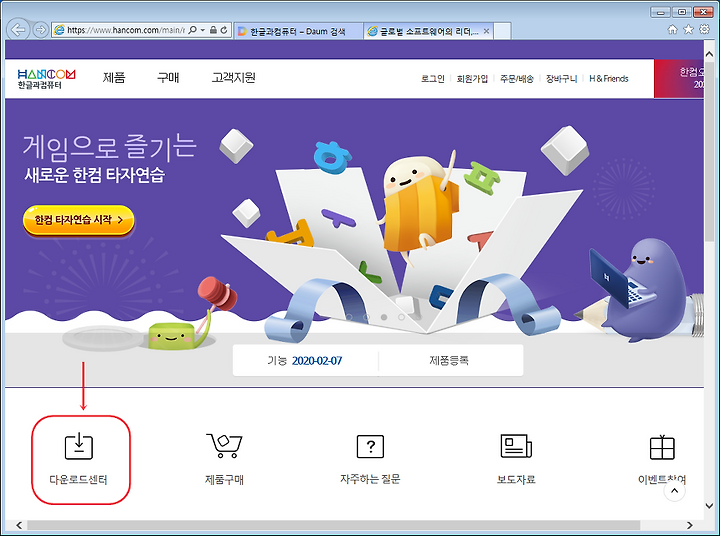Click the red promotional banner at top right

pos(679,79)
